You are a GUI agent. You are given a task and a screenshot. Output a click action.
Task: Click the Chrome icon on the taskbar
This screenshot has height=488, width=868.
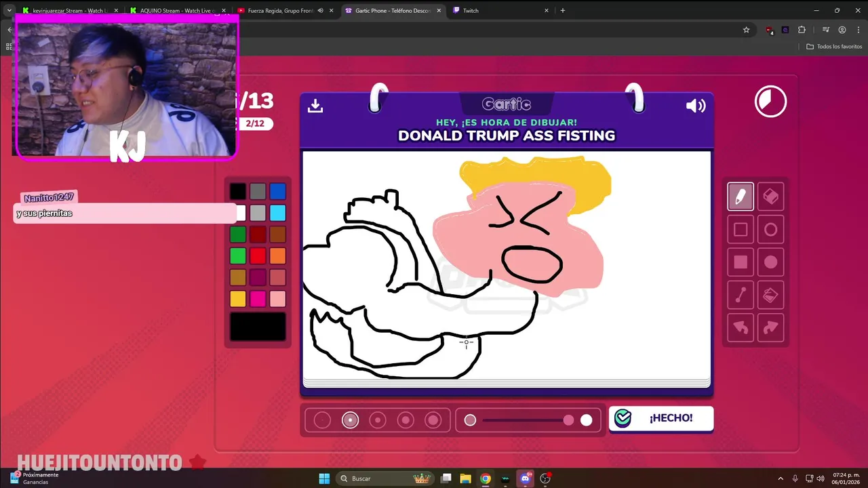tap(486, 479)
